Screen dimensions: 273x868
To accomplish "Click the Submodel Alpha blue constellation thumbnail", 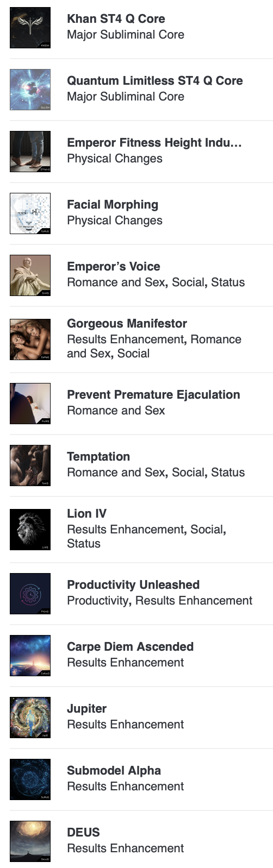I will pos(30,779).
